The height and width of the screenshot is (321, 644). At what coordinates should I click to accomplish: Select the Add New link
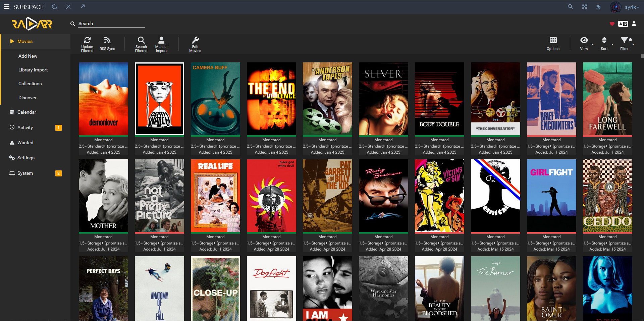tap(28, 56)
